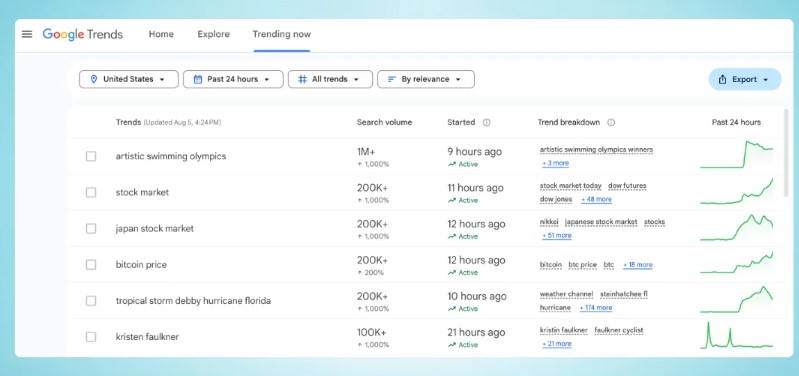Screen dimensions: 799x376
Task: Open the United States location dropdown
Action: [x=129, y=79]
